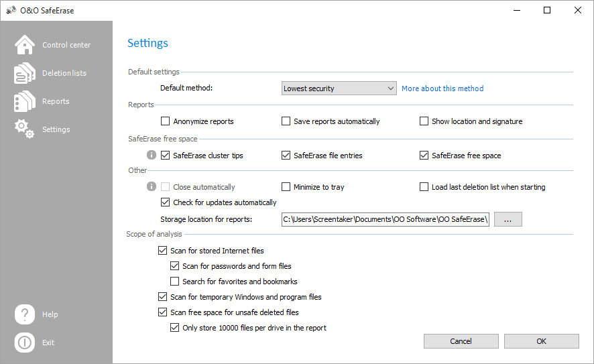This screenshot has width=594, height=364.
Task: Enable Search for favorites and bookmarks
Action: [174, 282]
